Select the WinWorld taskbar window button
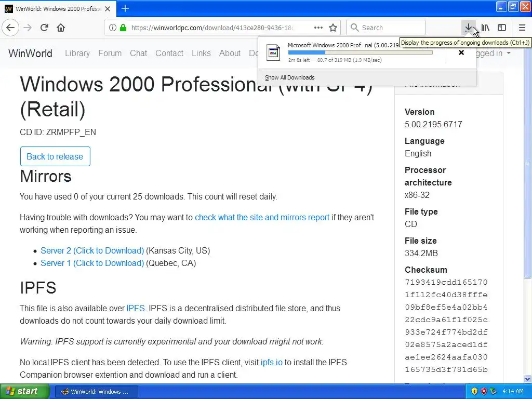The height and width of the screenshot is (399, 532). tap(96, 392)
